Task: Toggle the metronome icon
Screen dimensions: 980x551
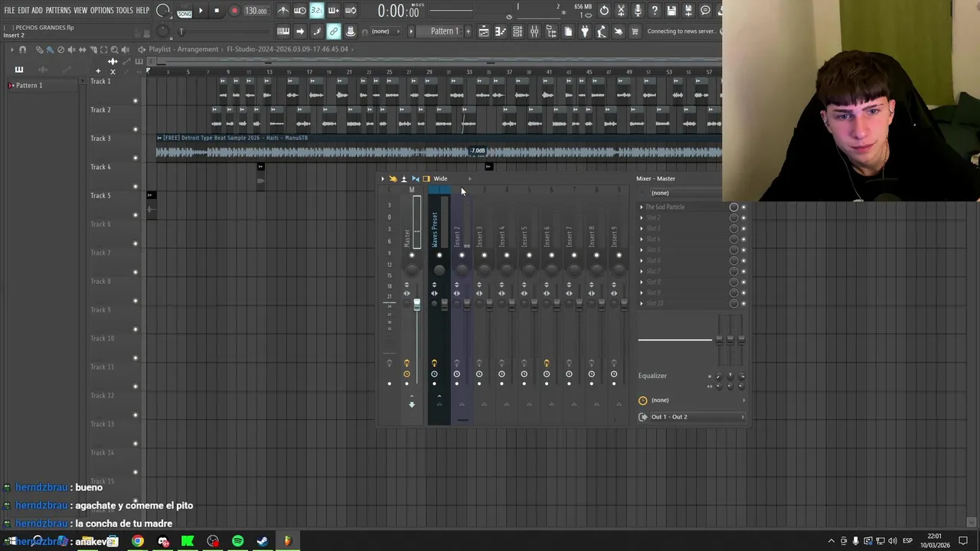Action: pyautogui.click(x=283, y=11)
